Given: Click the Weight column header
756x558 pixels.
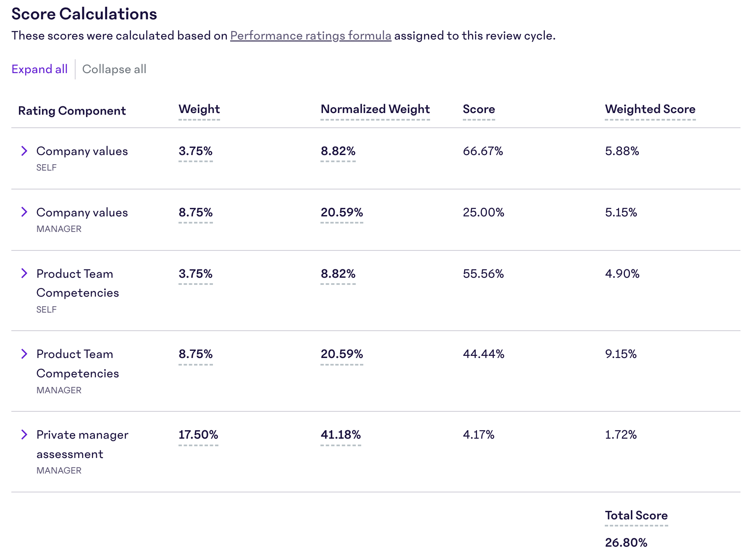Looking at the screenshot, I should [x=199, y=109].
